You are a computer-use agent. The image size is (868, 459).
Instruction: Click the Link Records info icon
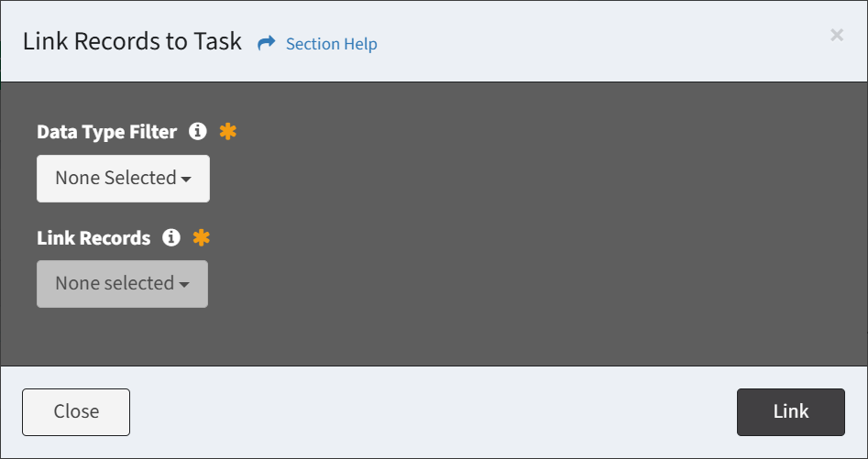(170, 238)
